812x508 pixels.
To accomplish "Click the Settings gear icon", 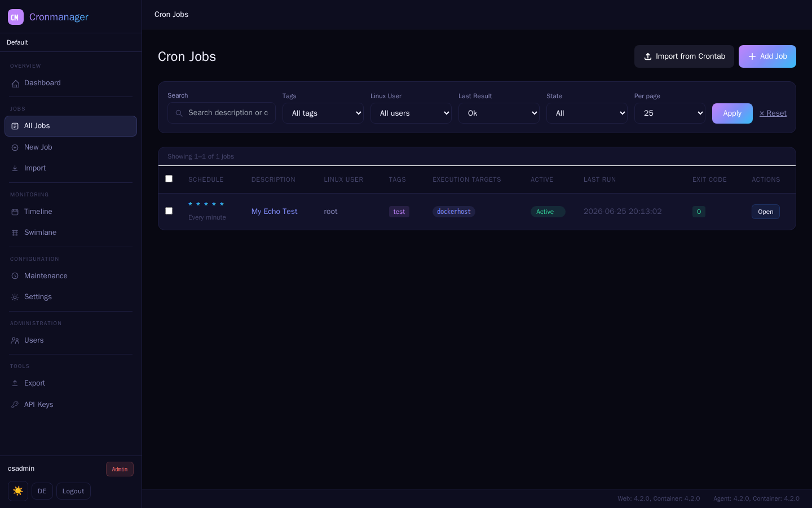I will pyautogui.click(x=15, y=297).
